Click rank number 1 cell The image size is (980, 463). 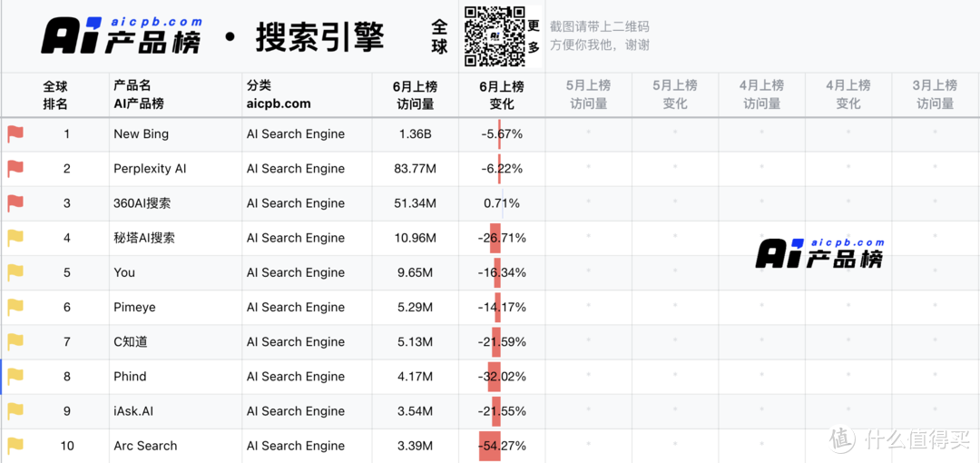coord(67,133)
